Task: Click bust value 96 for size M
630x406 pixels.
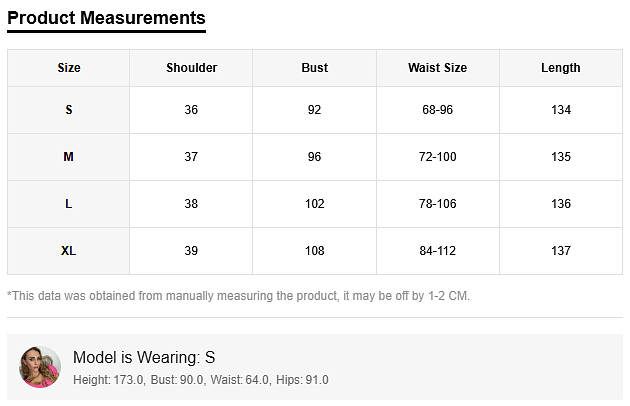Action: pyautogui.click(x=314, y=157)
